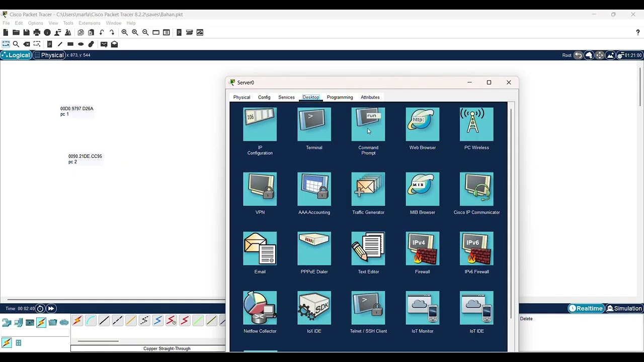Open AAA Accounting app

(x=314, y=189)
